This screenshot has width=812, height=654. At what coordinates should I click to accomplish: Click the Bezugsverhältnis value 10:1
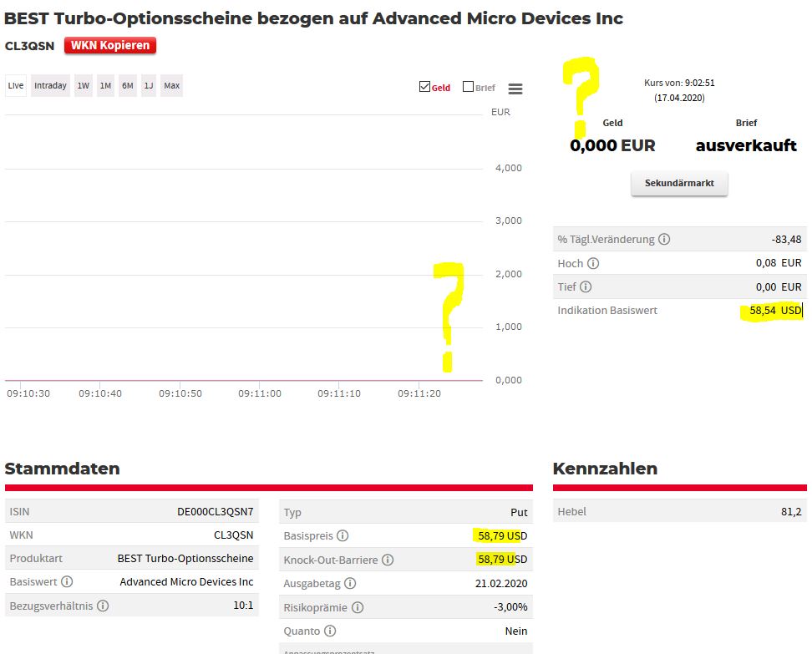tap(243, 606)
